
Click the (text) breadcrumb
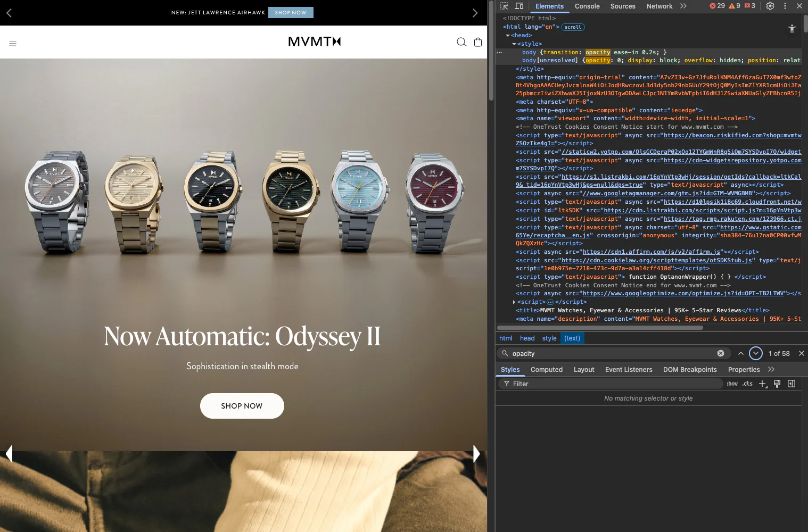coord(572,338)
